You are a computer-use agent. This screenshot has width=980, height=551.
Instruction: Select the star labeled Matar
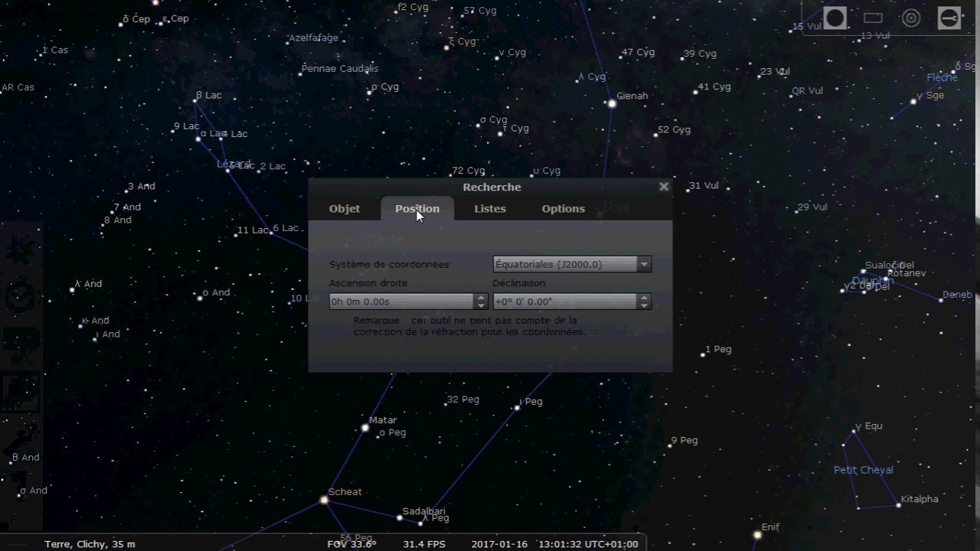(365, 428)
